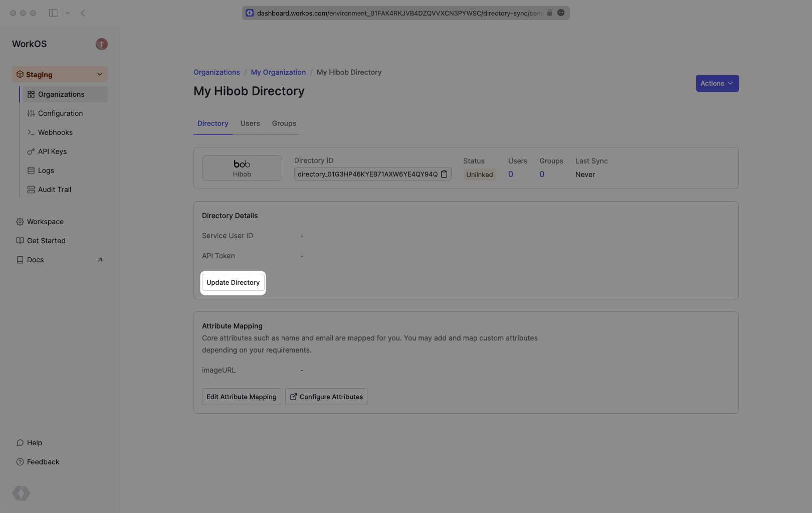Viewport: 812px width, 513px height.
Task: Toggle the browser sidebar panel
Action: tap(54, 13)
